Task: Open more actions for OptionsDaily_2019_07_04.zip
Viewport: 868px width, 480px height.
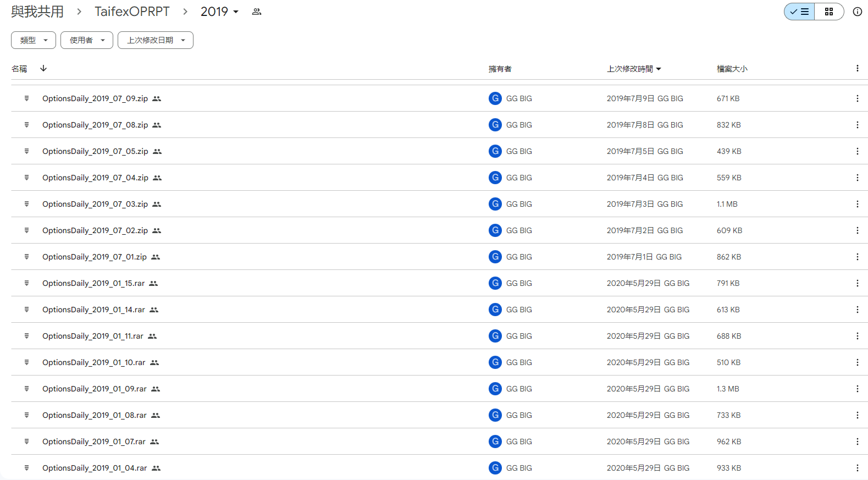Action: pos(858,178)
